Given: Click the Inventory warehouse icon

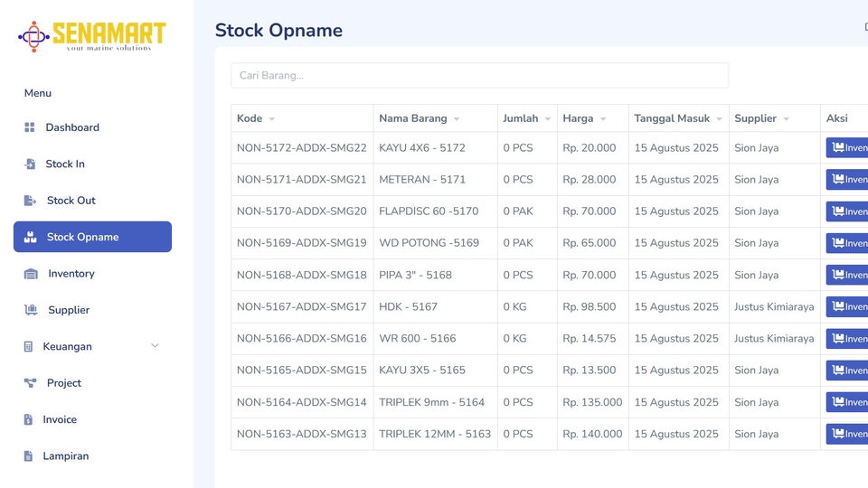Looking at the screenshot, I should [31, 274].
